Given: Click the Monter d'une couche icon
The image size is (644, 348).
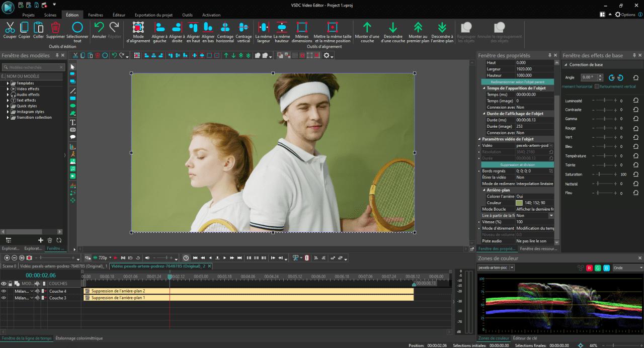Looking at the screenshot, I should pyautogui.click(x=367, y=29).
